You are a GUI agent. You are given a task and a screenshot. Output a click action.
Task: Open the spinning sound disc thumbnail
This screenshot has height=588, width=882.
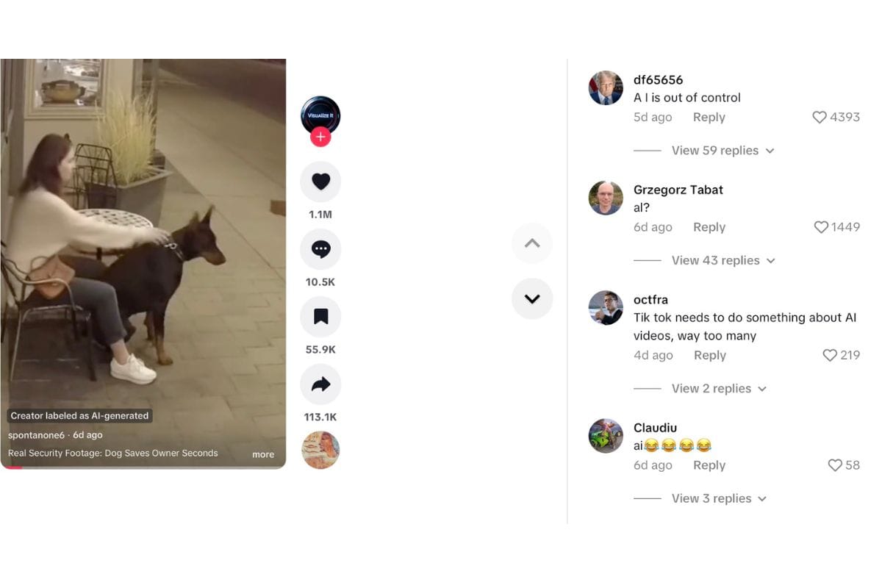[x=320, y=450]
